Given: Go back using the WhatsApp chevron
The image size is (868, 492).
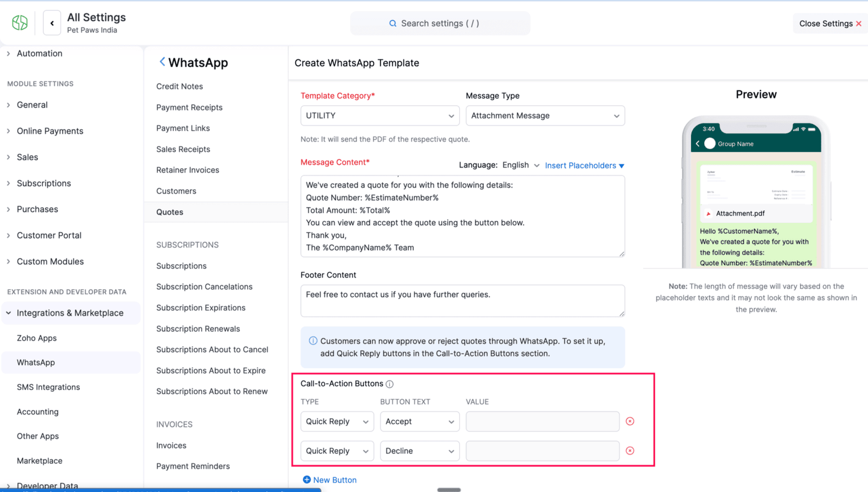Looking at the screenshot, I should click(162, 62).
